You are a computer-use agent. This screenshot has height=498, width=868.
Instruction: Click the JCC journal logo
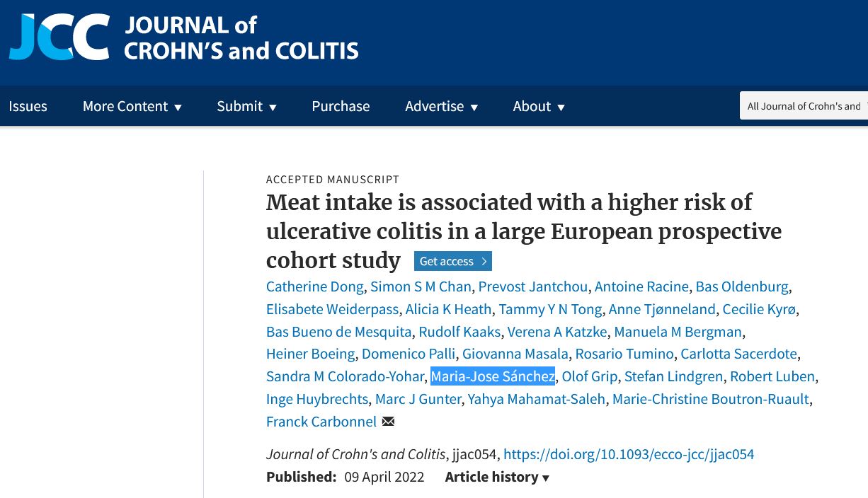pyautogui.click(x=59, y=37)
